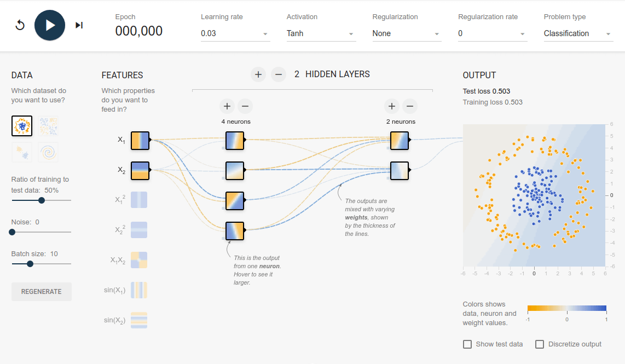
Task: Open the Regularization dropdown showing None
Action: pos(407,33)
